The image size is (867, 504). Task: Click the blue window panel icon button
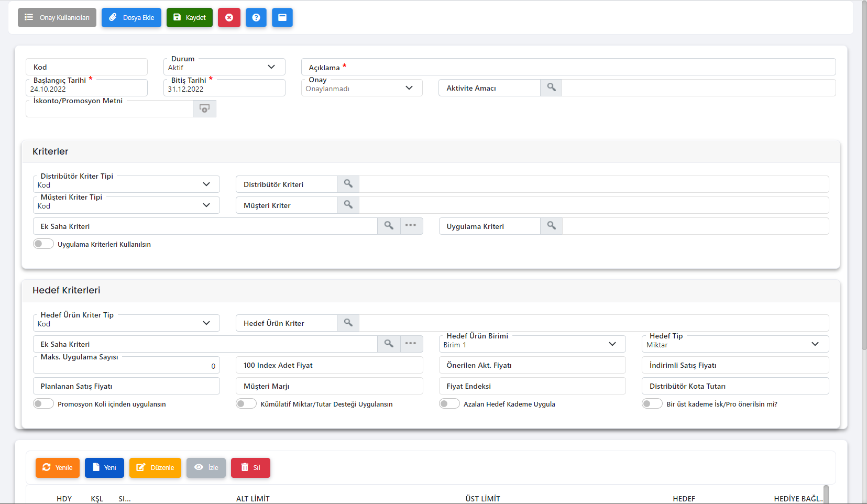[x=282, y=17]
